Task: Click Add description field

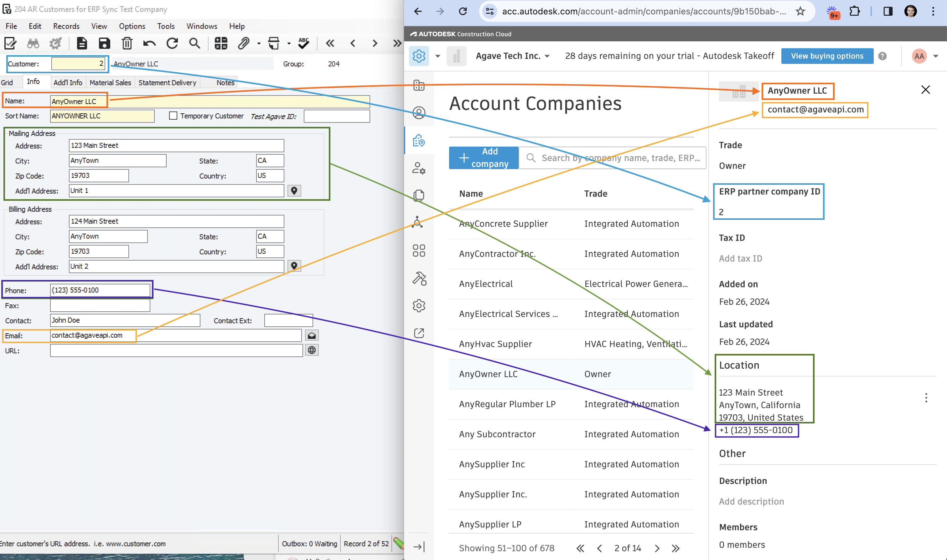Action: 751,501
